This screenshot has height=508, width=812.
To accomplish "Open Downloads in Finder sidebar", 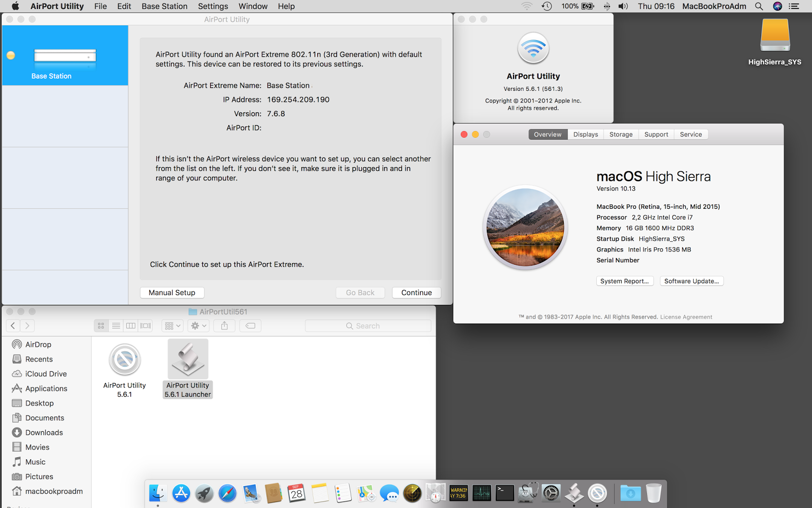I will point(44,433).
